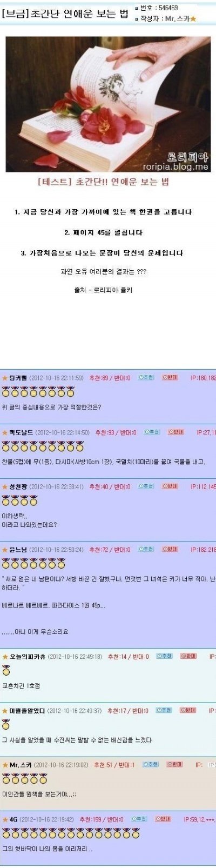Click the 반대 button on Mr.스카's comment
The height and width of the screenshot is (868, 216).
[x=175, y=765]
